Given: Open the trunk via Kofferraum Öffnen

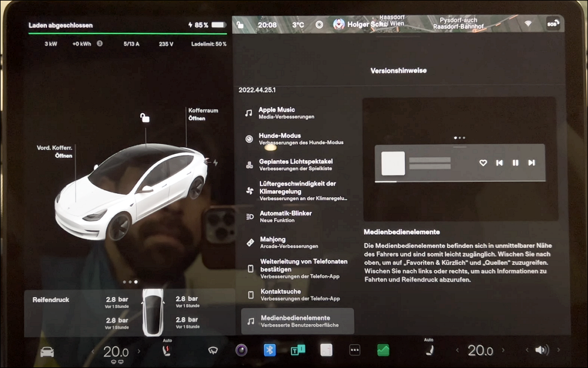Looking at the screenshot, I should [203, 114].
